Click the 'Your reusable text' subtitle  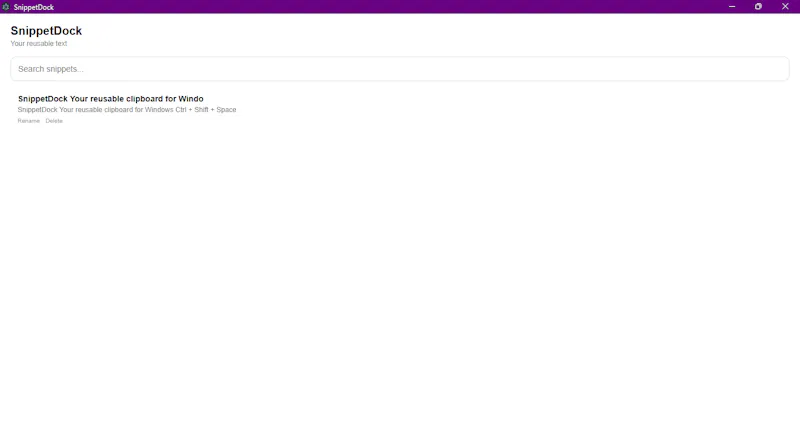point(39,43)
